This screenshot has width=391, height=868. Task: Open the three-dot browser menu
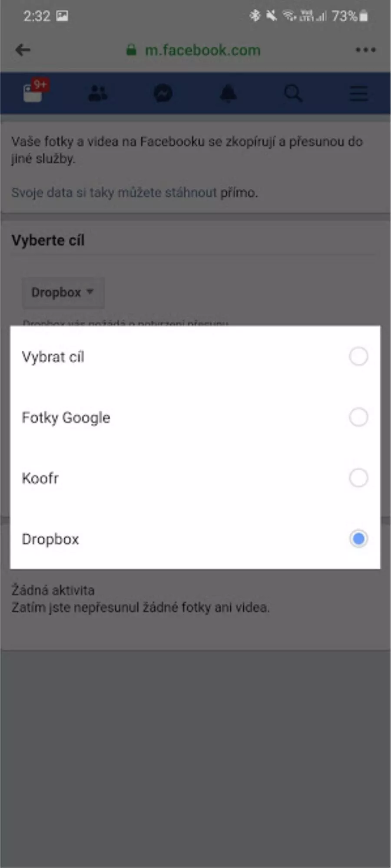(x=365, y=50)
